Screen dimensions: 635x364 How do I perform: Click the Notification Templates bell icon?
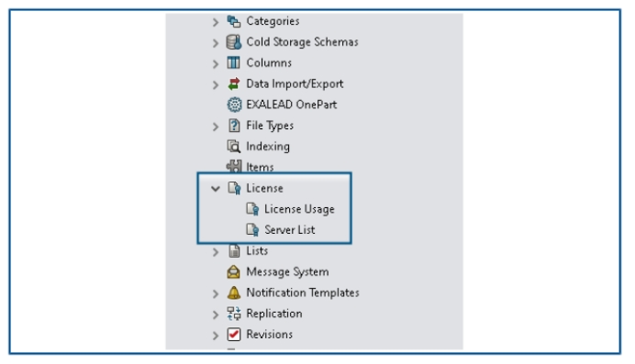tap(234, 292)
